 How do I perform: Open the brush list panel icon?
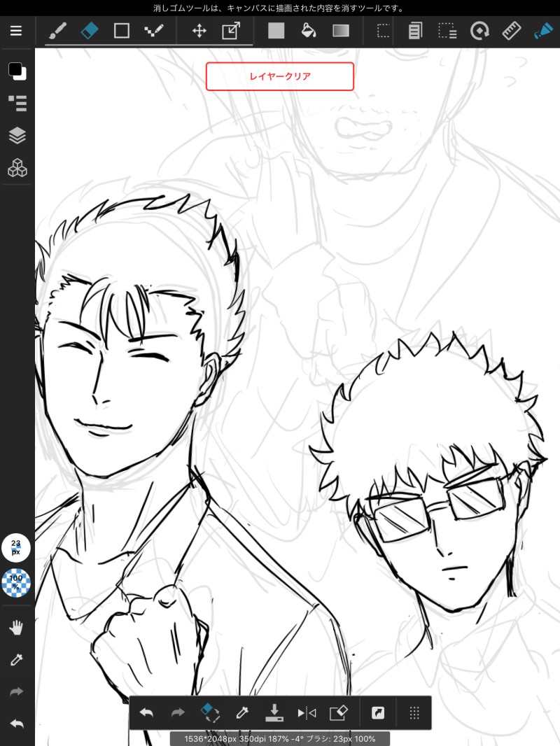coord(17,103)
